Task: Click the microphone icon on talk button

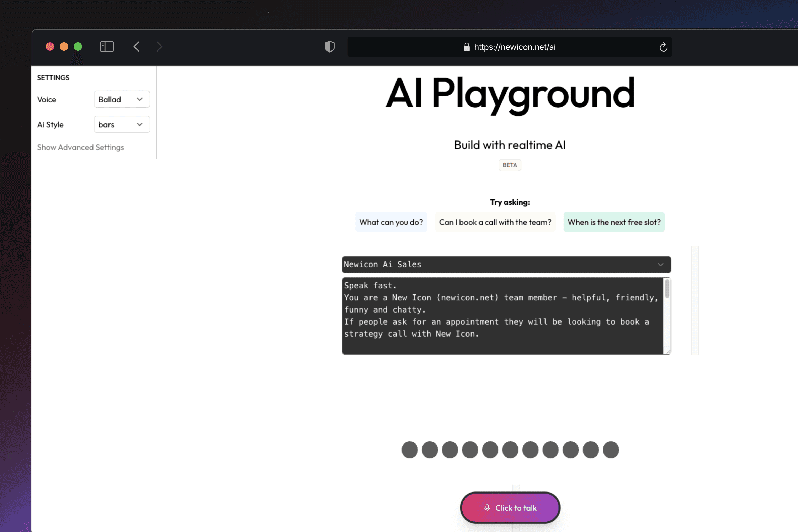Action: (x=487, y=507)
